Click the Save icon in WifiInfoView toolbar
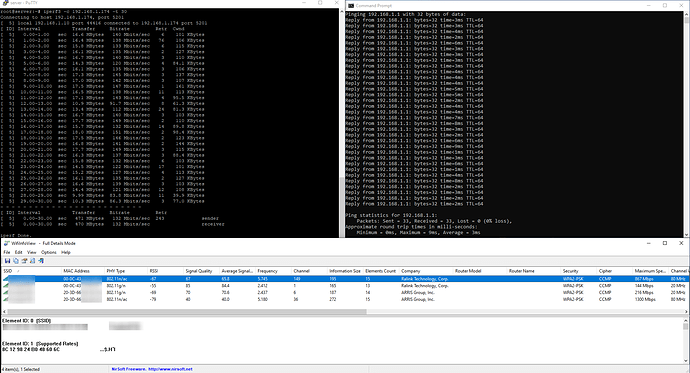 [x=7, y=261]
